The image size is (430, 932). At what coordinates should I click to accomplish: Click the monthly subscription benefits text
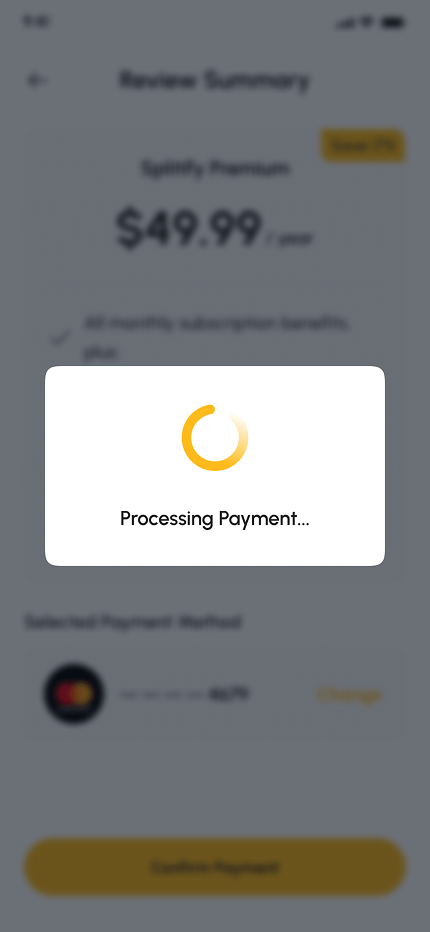(216, 338)
